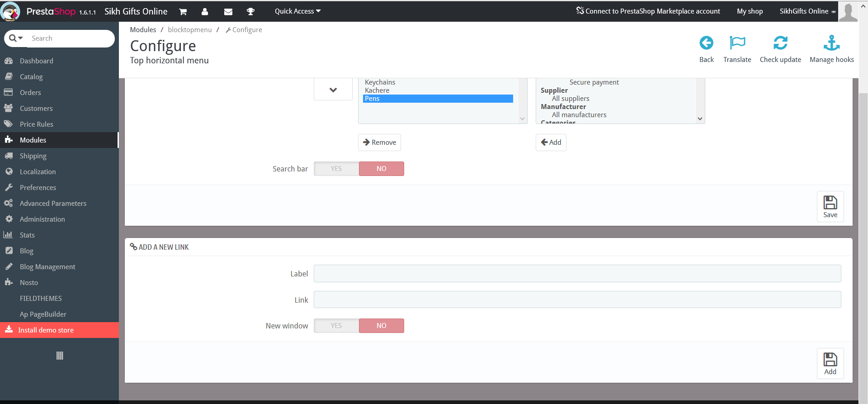
Task: Click the Add floppy disk button for new link
Action: tap(830, 364)
